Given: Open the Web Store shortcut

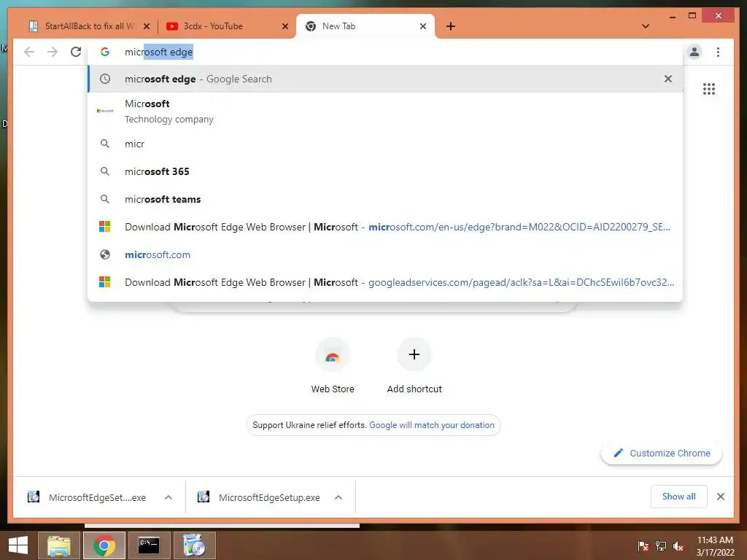Looking at the screenshot, I should tap(333, 367).
